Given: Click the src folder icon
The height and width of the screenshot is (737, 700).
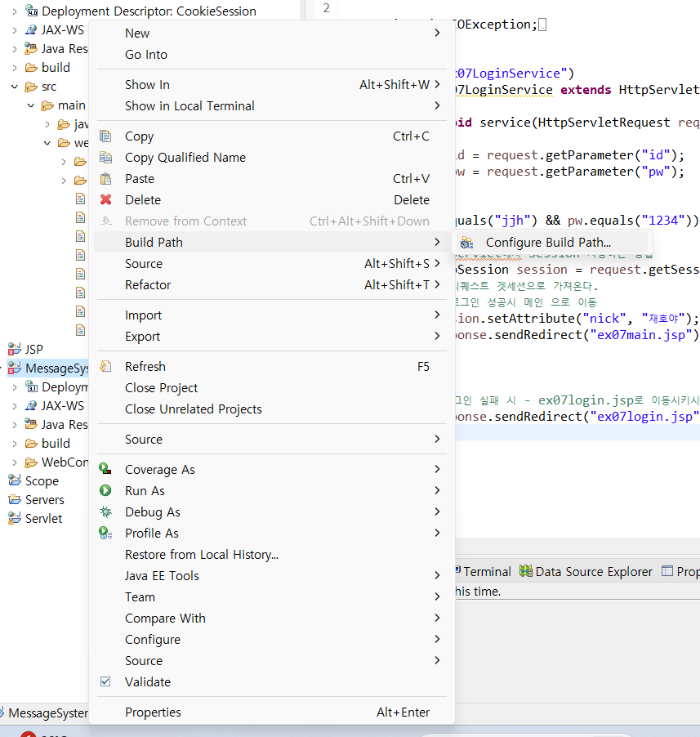Looking at the screenshot, I should (x=31, y=87).
